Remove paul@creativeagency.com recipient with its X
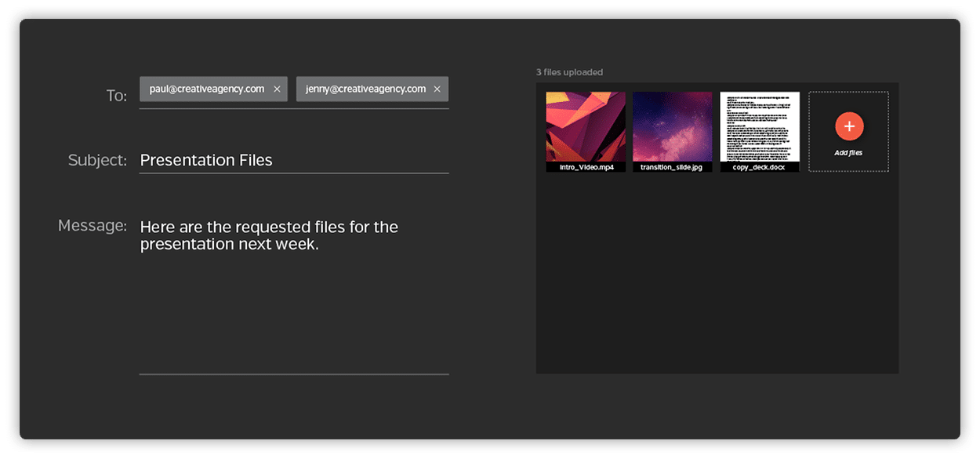The width and height of the screenshot is (980, 459). (x=277, y=89)
